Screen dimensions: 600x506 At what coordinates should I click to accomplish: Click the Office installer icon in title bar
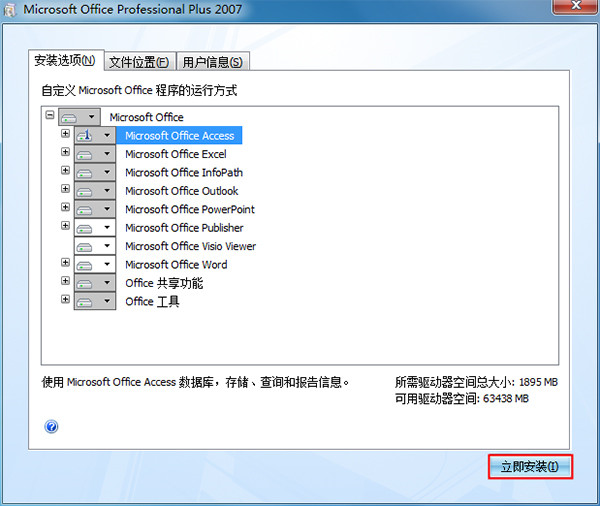(10, 10)
